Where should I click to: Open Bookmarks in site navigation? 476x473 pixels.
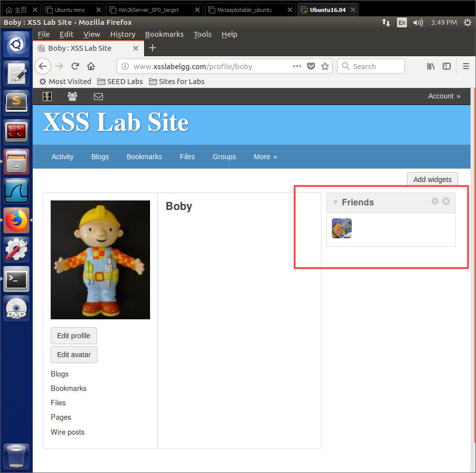[x=144, y=157]
